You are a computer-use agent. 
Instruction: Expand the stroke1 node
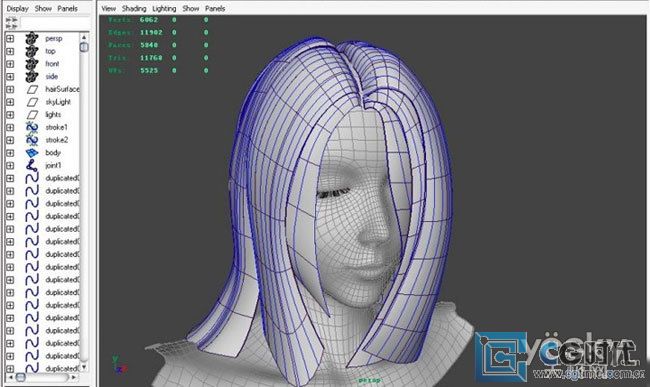10,128
